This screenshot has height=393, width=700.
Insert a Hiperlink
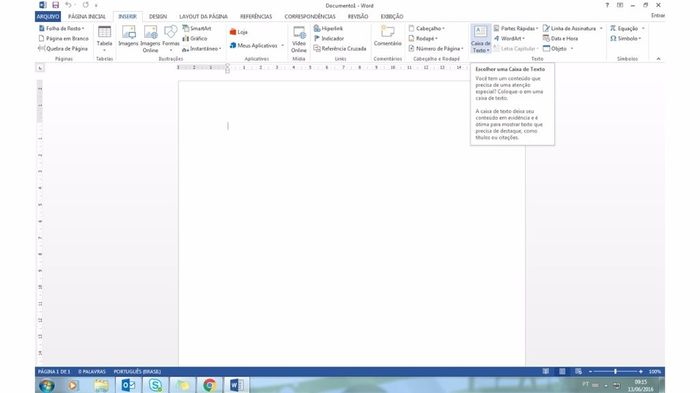328,28
